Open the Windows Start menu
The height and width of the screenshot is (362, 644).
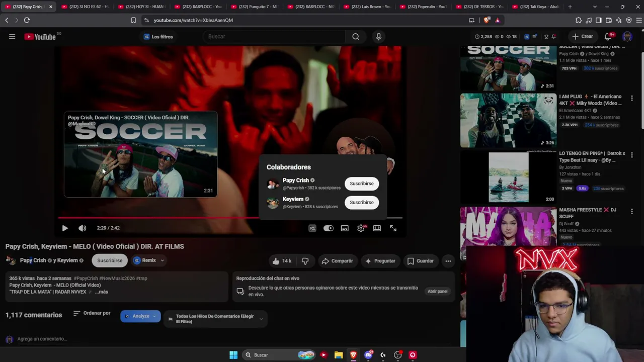[x=233, y=355]
